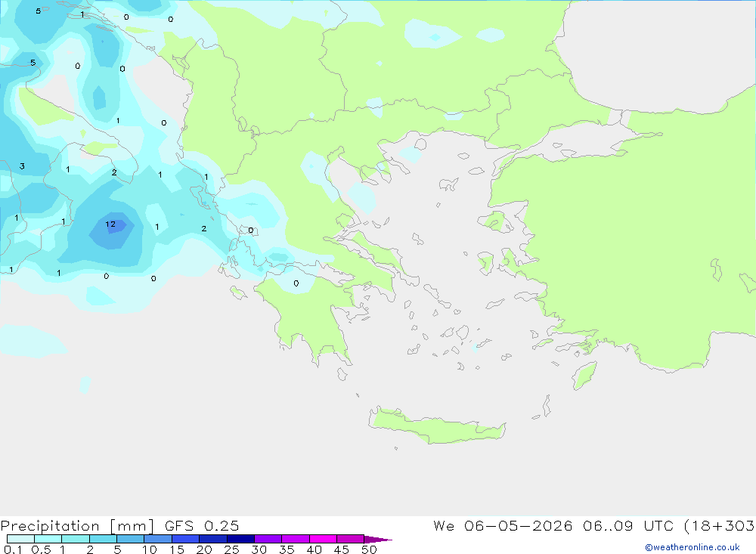Click the '0.1' legend scale label
The width and height of the screenshot is (756, 554).
(x=13, y=549)
